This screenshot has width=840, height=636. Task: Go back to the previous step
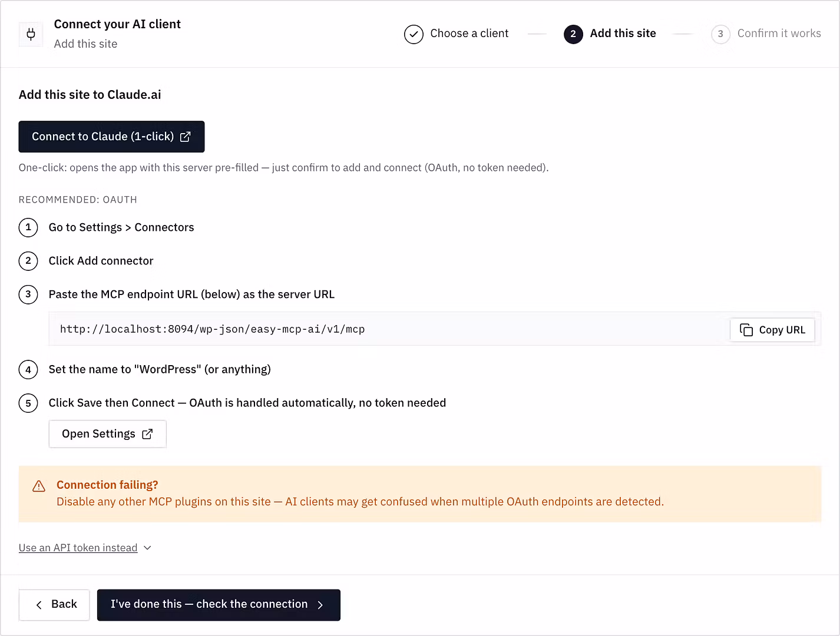54,605
